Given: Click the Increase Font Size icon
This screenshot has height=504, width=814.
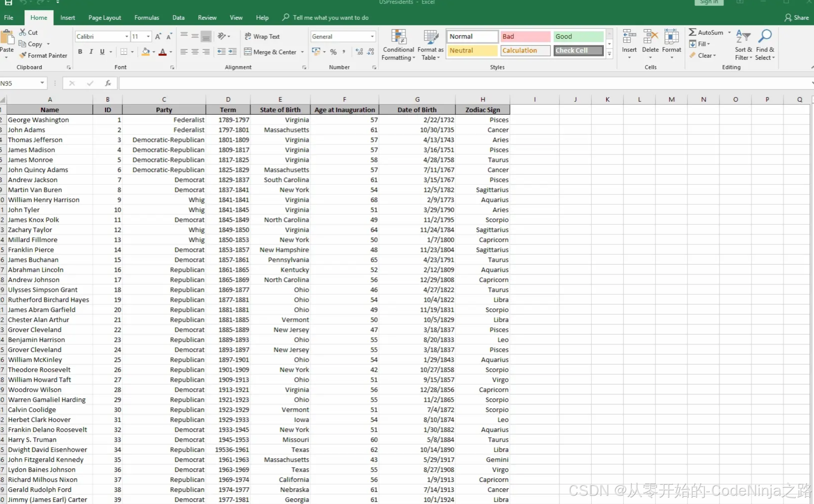Looking at the screenshot, I should point(158,36).
